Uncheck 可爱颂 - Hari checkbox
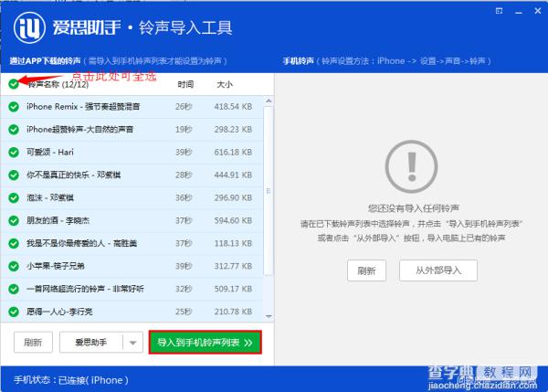The width and height of the screenshot is (548, 392). [14, 152]
